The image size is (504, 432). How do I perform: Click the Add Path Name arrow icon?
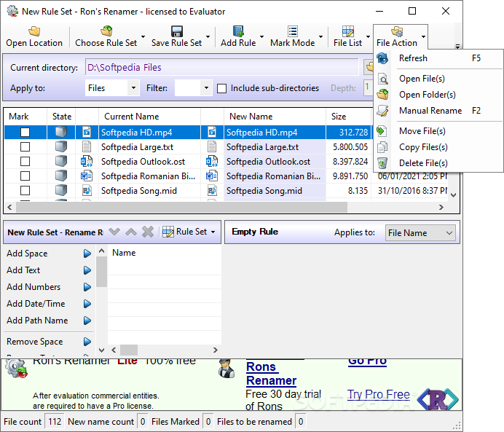(x=87, y=321)
